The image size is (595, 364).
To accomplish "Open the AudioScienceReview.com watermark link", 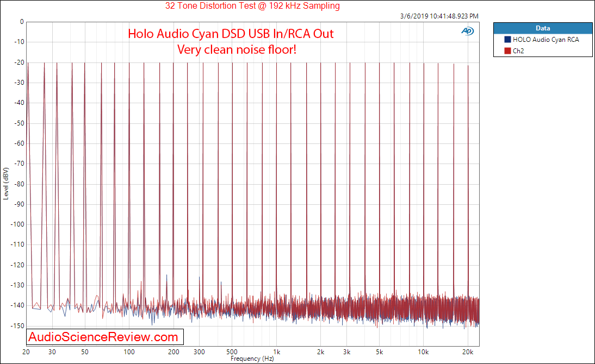I will coord(103,337).
